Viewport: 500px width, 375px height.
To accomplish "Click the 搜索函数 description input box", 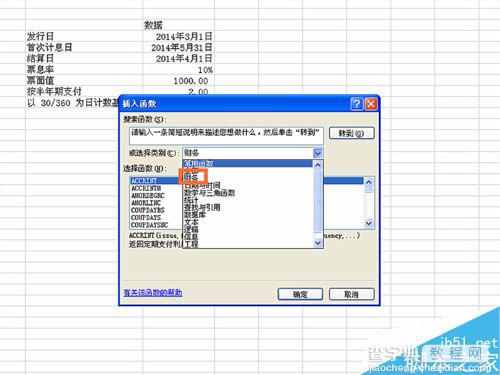I will click(x=226, y=135).
